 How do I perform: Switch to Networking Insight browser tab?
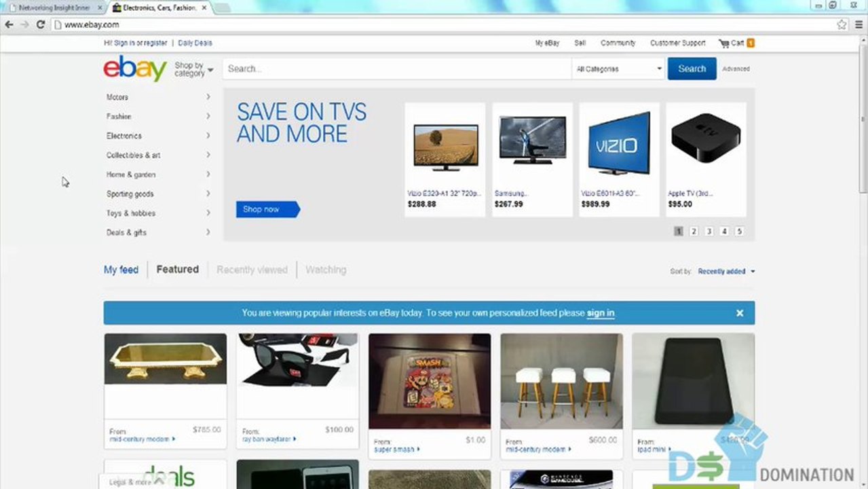click(x=54, y=7)
